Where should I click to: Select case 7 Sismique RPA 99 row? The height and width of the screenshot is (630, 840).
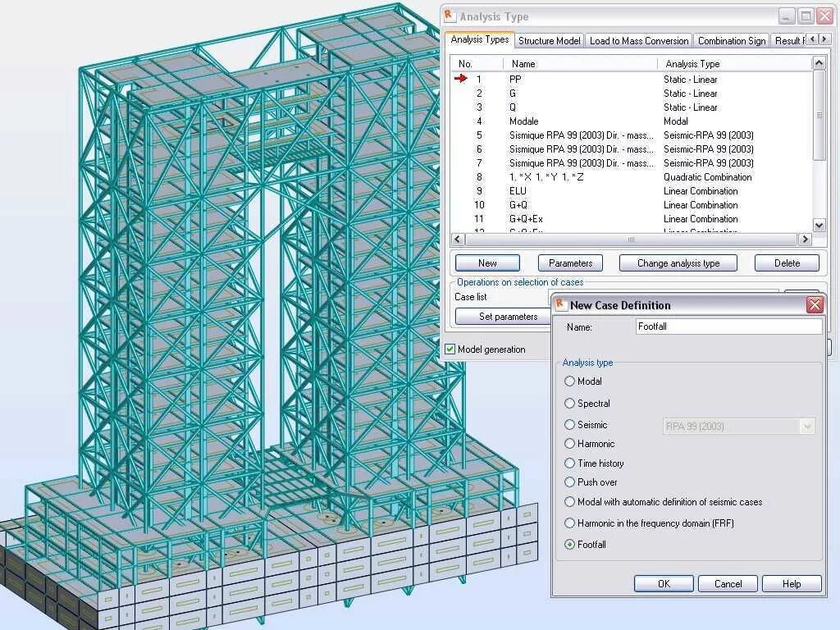coord(631,163)
